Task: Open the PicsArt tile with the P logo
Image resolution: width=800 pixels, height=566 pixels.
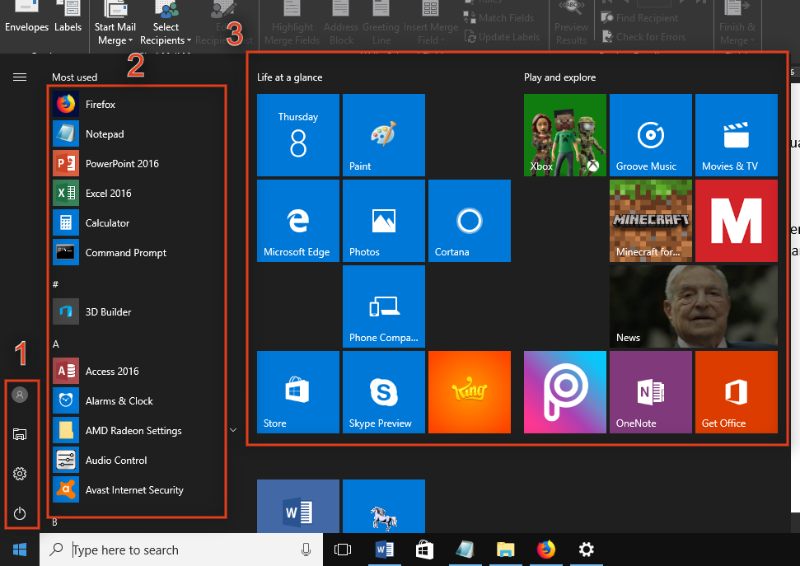Action: click(x=565, y=392)
